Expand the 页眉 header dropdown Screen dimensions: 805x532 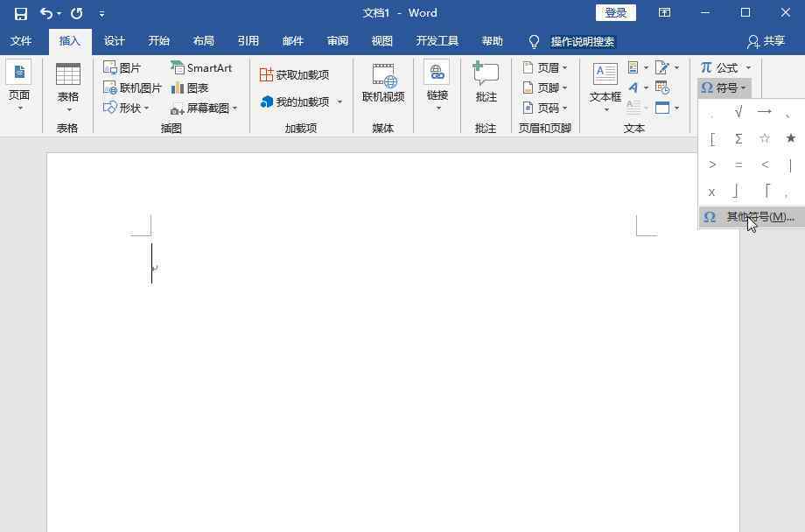point(545,67)
